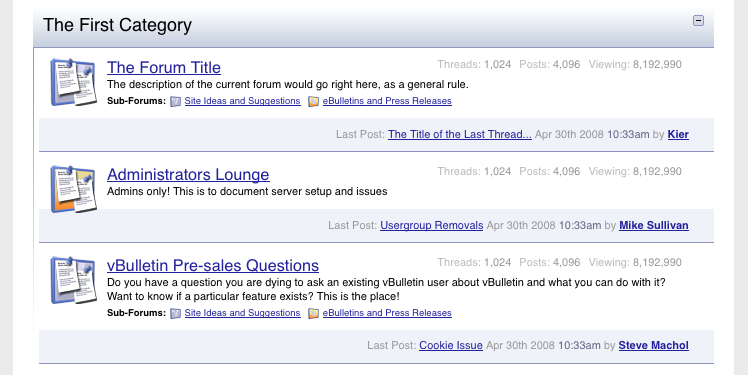Open The Forum Title forum
The image size is (748, 375).
click(x=164, y=68)
